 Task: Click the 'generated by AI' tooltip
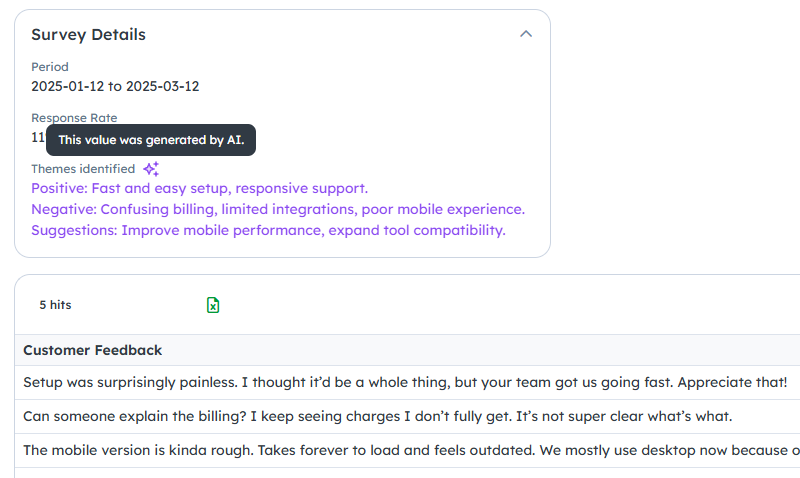pyautogui.click(x=151, y=140)
